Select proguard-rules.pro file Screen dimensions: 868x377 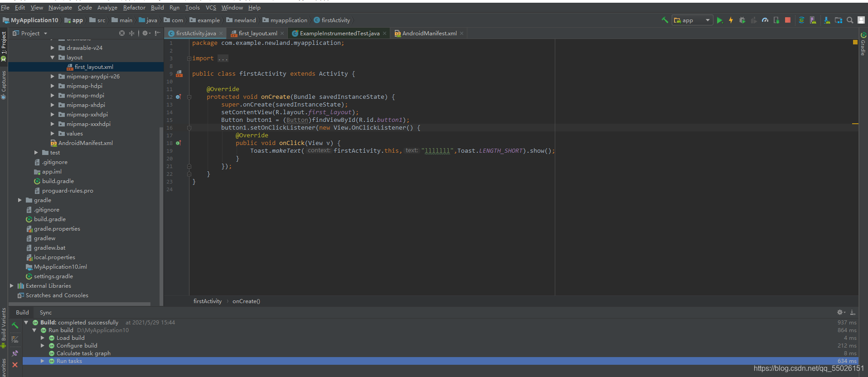[67, 191]
